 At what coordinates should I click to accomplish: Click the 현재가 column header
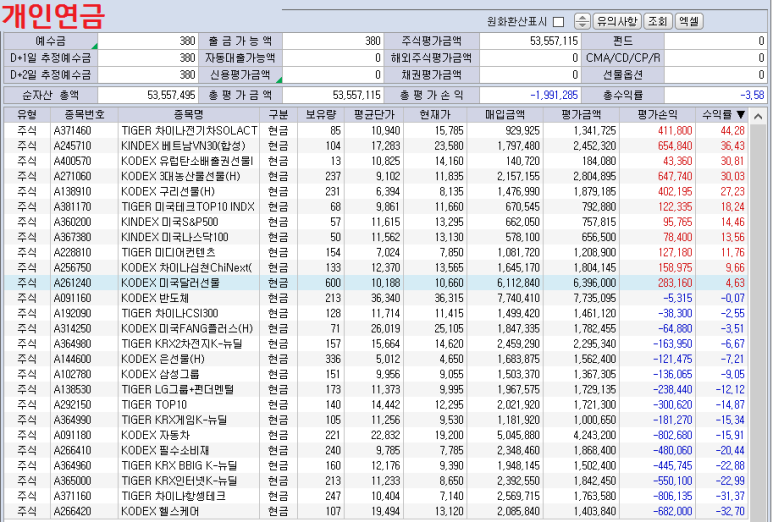click(x=435, y=115)
